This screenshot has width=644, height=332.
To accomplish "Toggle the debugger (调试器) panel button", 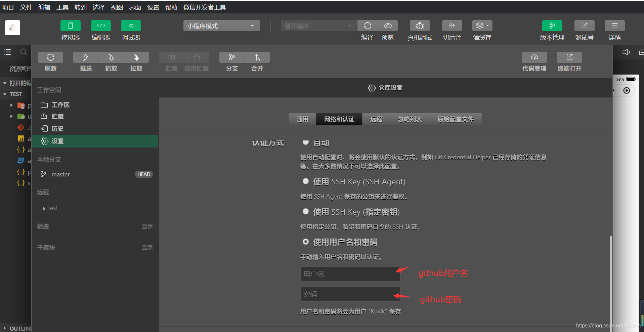I will [131, 26].
